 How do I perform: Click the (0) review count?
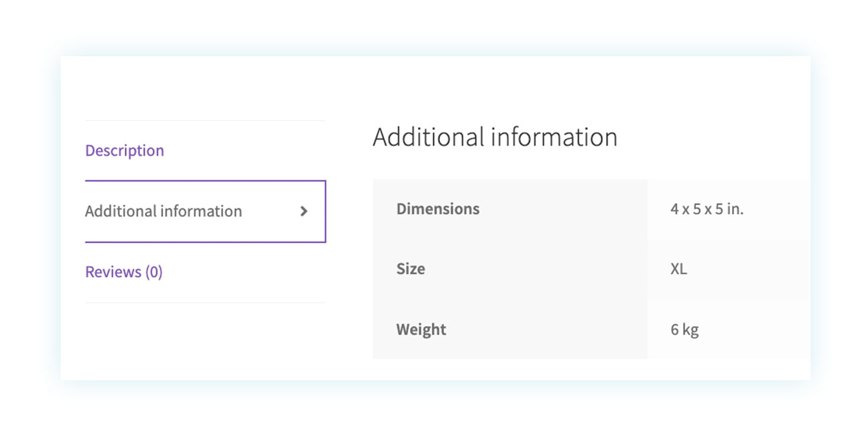tap(154, 272)
